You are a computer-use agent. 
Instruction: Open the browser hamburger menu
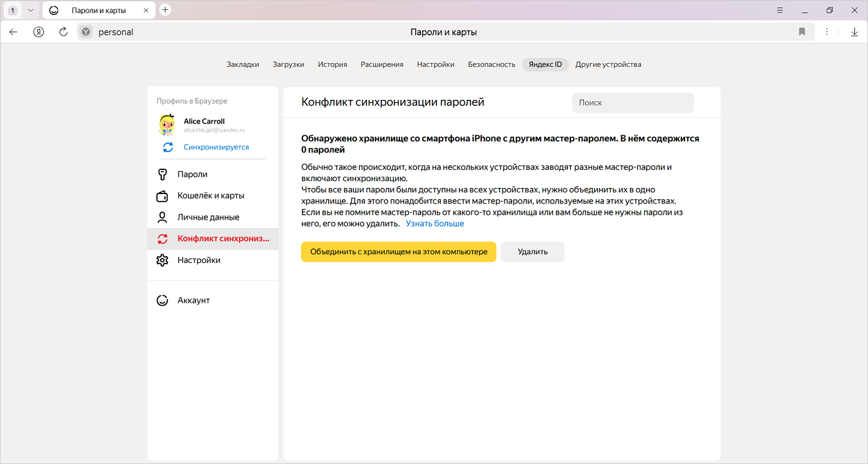(780, 10)
